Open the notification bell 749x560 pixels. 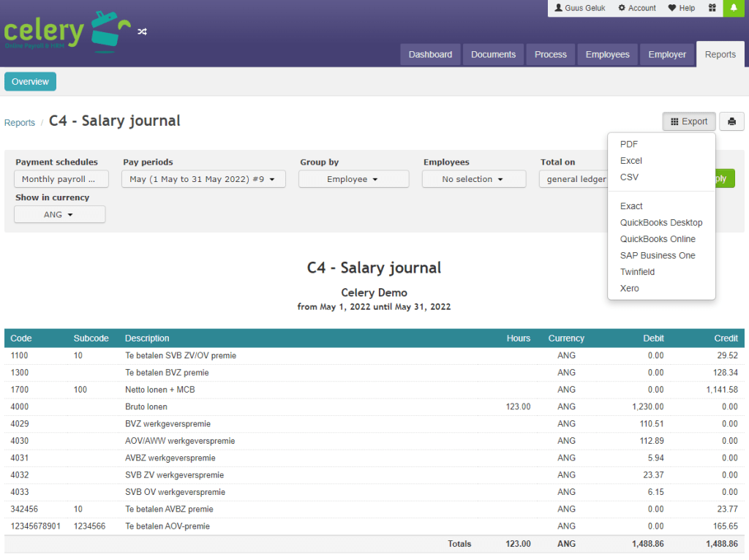click(734, 8)
